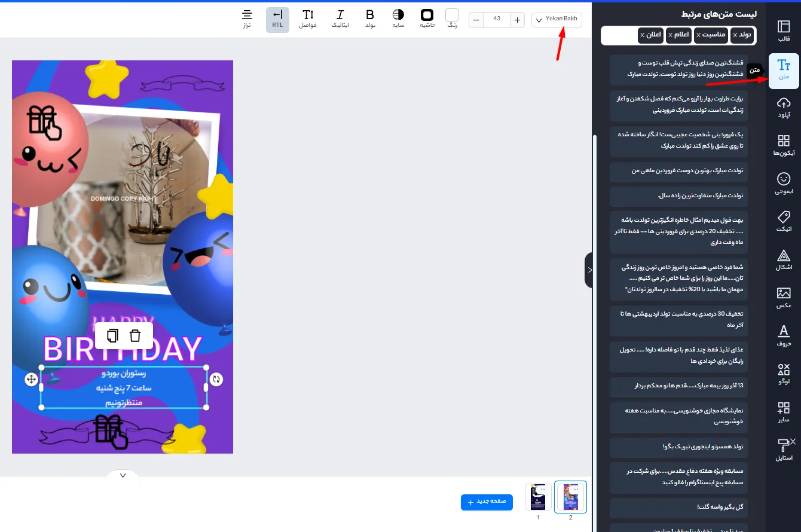
Task: Open the لوگو (logo) panel
Action: (x=783, y=374)
